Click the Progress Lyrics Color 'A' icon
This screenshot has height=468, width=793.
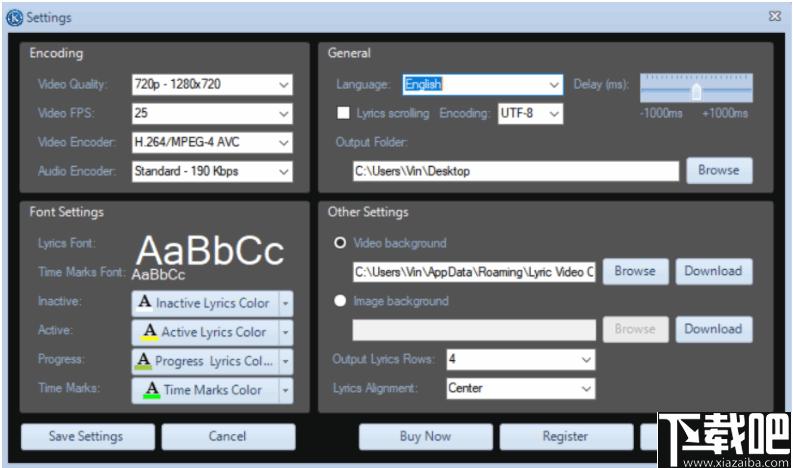(x=144, y=361)
